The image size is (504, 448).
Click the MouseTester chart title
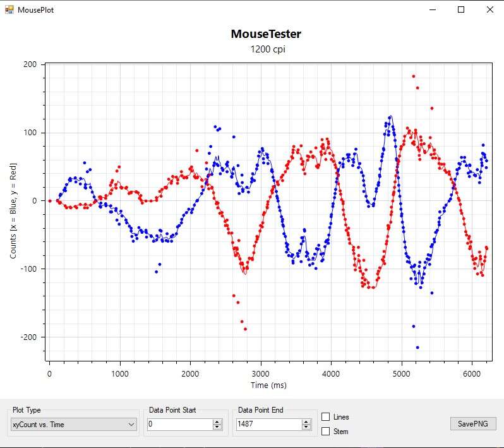pyautogui.click(x=265, y=34)
